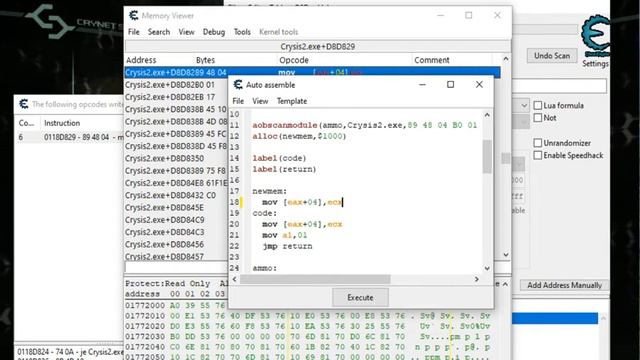This screenshot has height=360, width=640.
Task: Click the jmp return line
Action: click(x=287, y=246)
